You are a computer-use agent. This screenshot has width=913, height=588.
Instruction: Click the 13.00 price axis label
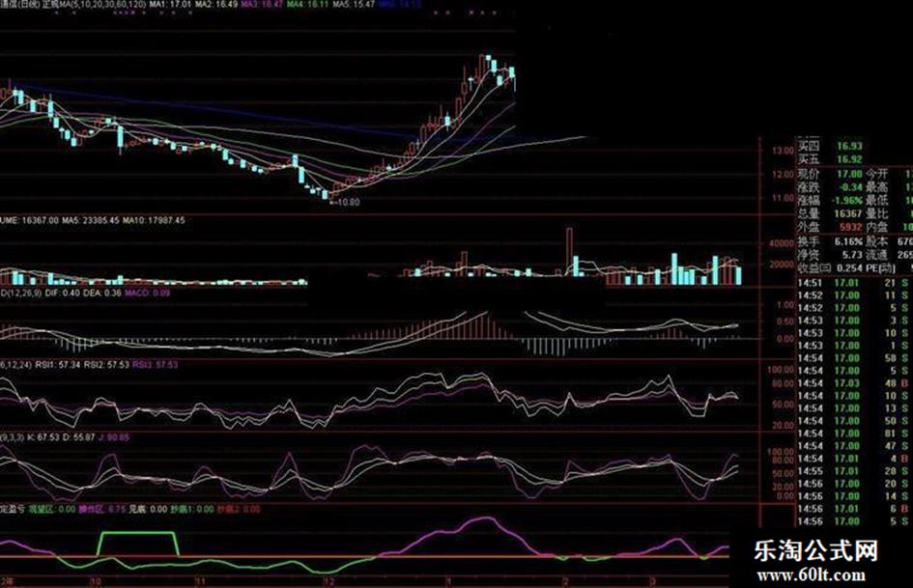783,151
